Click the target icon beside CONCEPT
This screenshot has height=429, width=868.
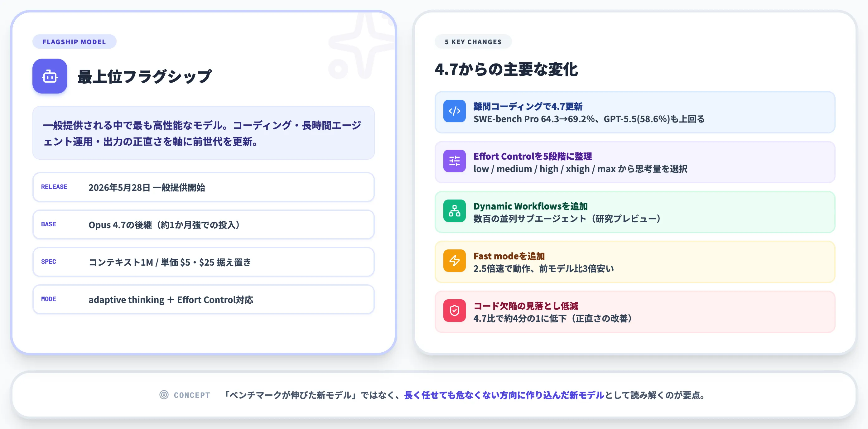pyautogui.click(x=164, y=395)
